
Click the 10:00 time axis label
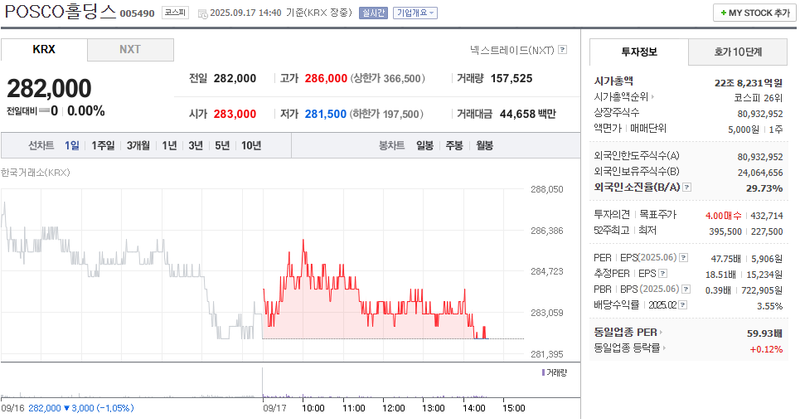(313, 408)
